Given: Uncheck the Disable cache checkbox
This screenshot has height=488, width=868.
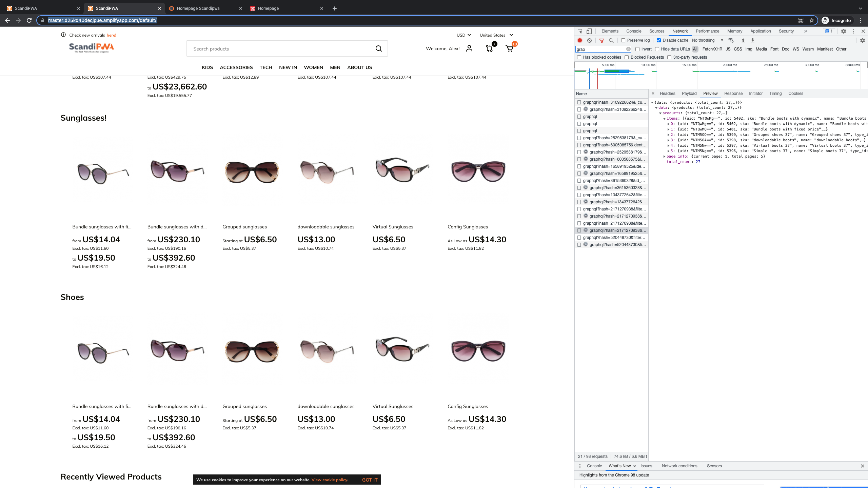Looking at the screenshot, I should 659,40.
